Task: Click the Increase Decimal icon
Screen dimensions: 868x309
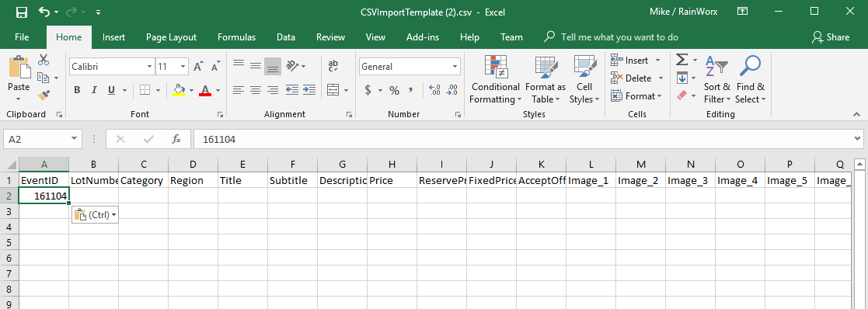Action: (435, 89)
